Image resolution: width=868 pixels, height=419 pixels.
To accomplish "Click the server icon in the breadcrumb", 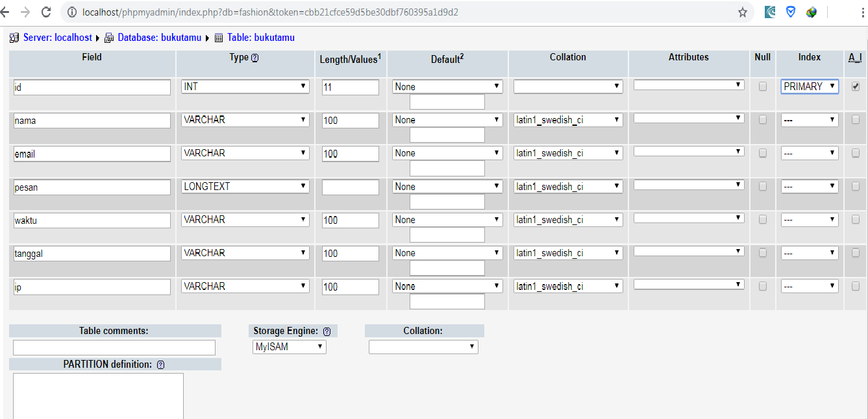I will [x=14, y=38].
